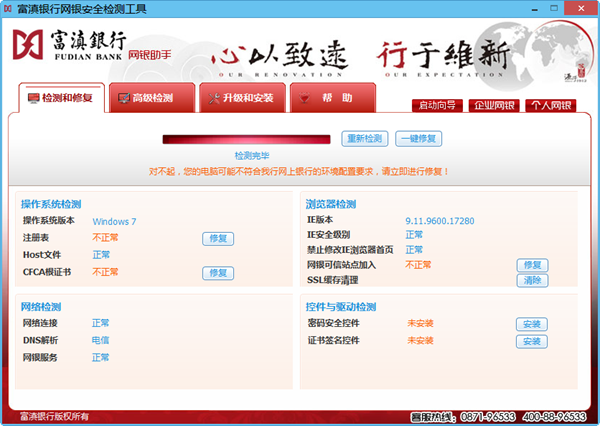Open 企业网银 corporate banking
This screenshot has width=600, height=426.
493,106
